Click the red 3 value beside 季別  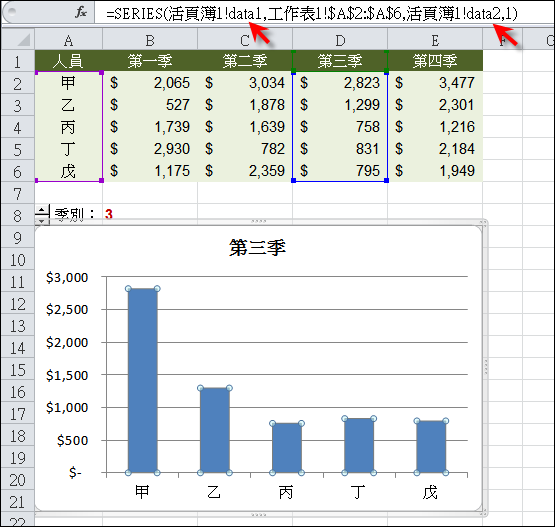(x=109, y=214)
